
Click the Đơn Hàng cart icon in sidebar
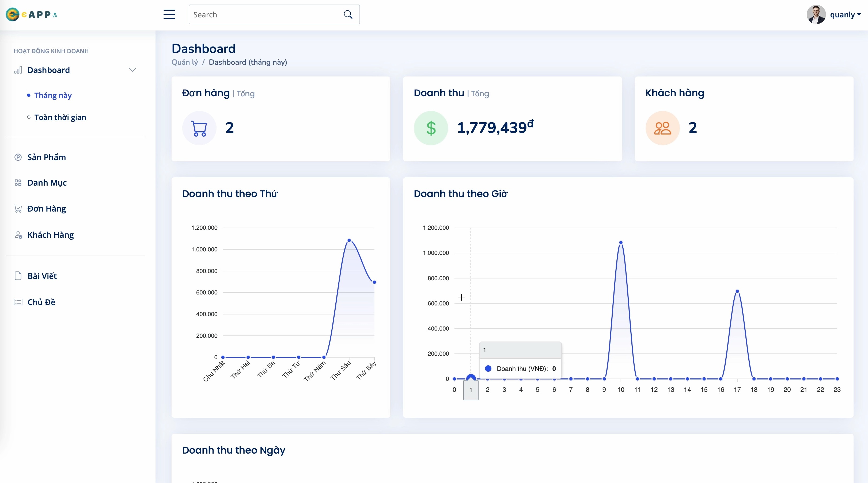(18, 209)
